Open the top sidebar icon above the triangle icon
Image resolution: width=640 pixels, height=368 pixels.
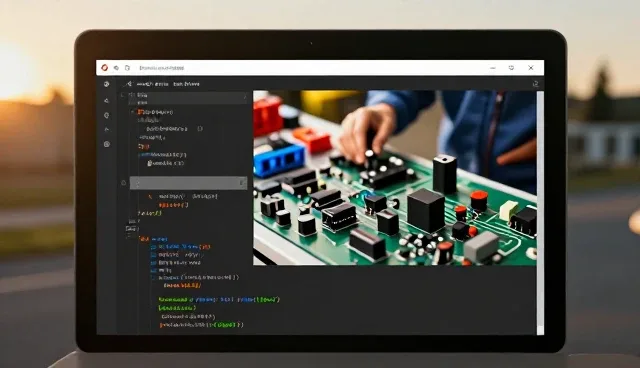coord(107,84)
